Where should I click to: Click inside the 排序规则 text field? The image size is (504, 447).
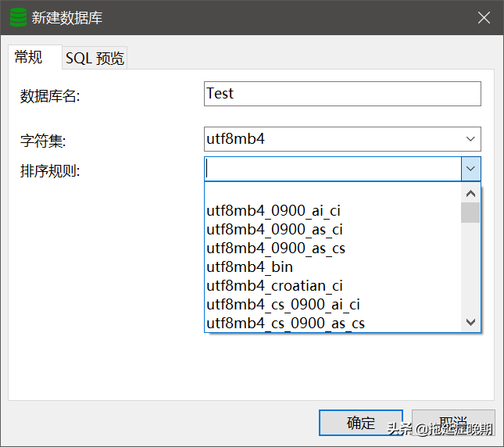click(333, 169)
